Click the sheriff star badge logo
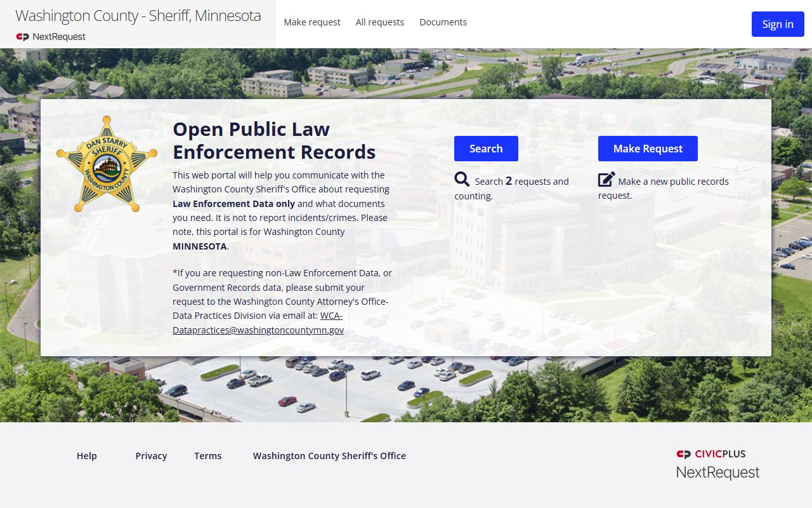The height and width of the screenshot is (508, 812). point(107,164)
